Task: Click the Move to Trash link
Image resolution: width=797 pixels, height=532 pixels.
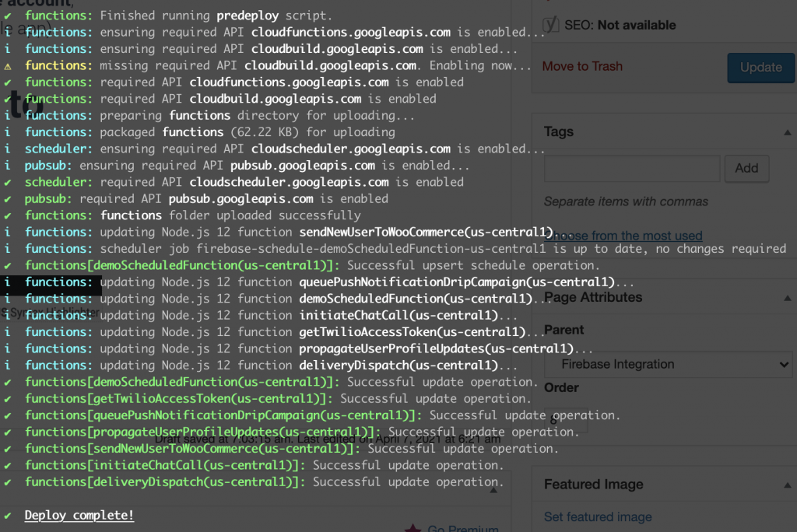Action: (582, 66)
